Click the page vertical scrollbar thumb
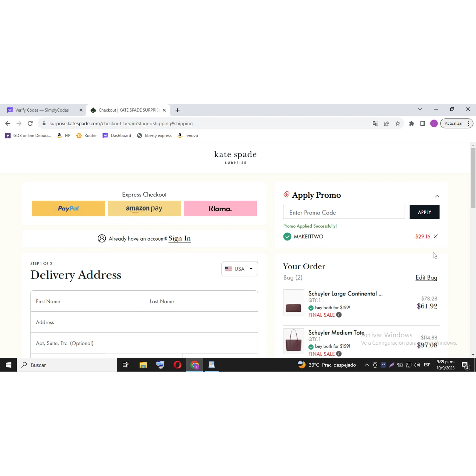Screen dimensions: 476x476 coord(473,178)
